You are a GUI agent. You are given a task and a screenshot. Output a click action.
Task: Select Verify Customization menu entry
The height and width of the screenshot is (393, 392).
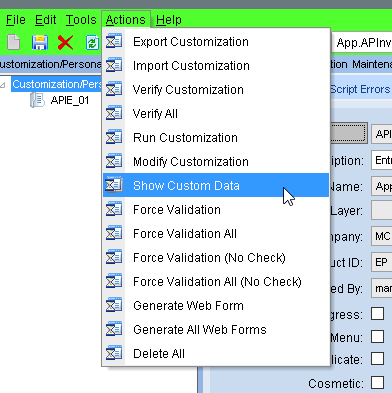pos(216,90)
